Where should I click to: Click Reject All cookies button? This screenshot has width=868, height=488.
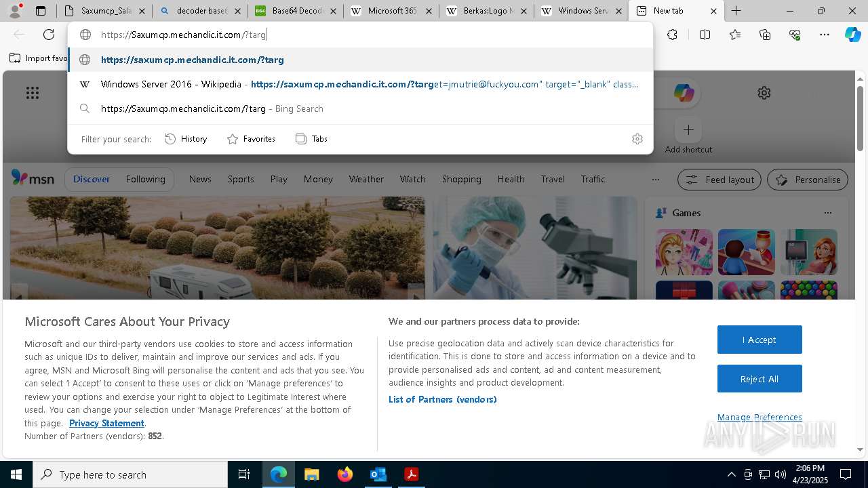pos(759,379)
